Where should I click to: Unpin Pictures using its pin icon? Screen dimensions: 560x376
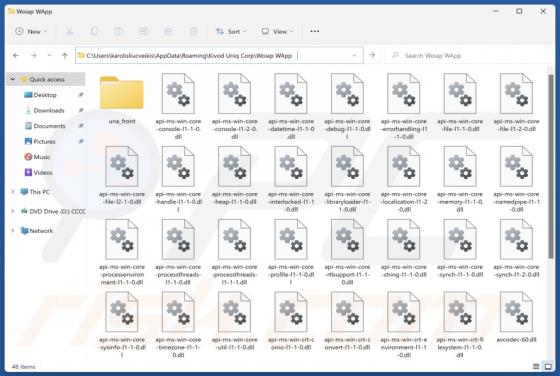[x=81, y=141]
